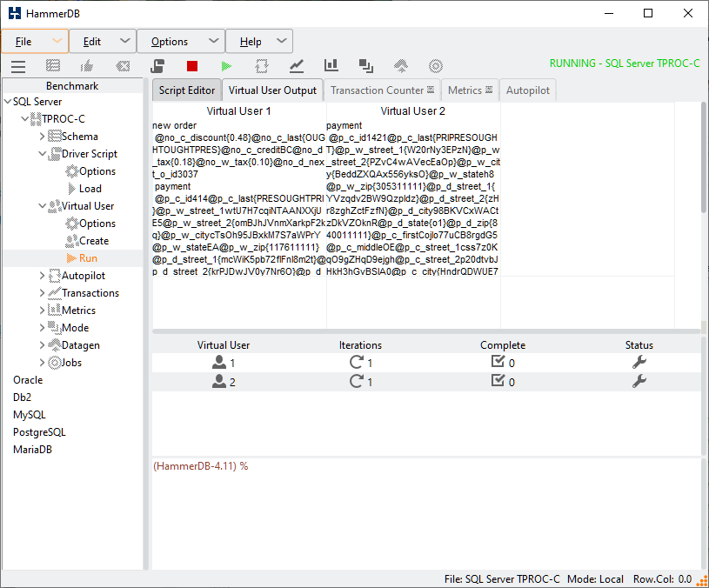Open the File menu
This screenshot has width=709, height=588.
pos(35,42)
